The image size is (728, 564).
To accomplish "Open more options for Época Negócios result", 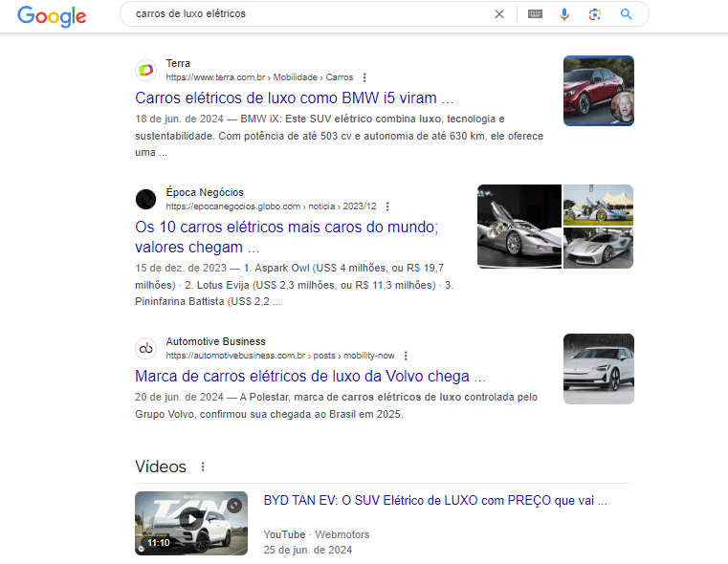I will tap(387, 206).
